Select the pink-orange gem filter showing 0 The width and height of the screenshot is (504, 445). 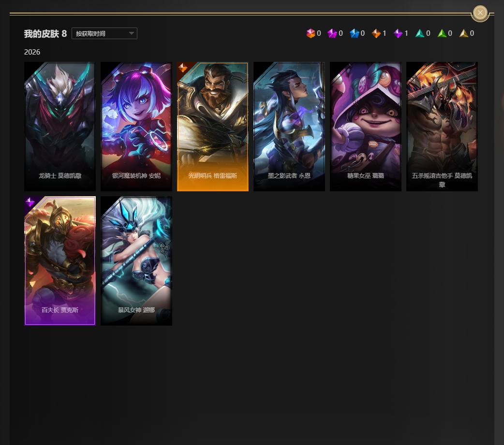314,33
